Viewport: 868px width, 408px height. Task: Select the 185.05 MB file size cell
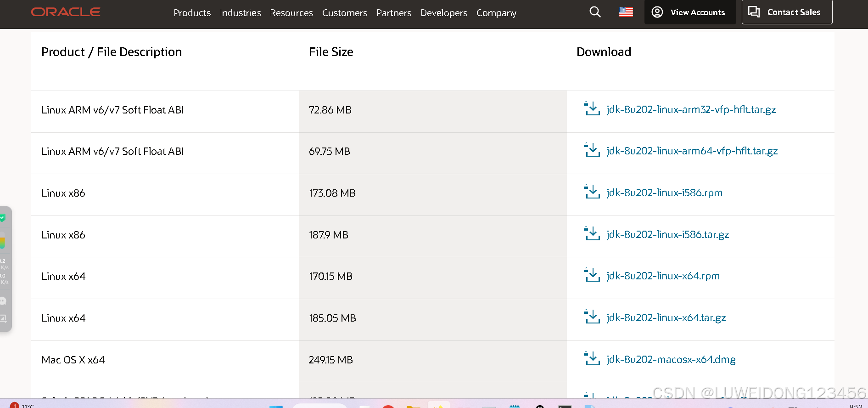433,320
